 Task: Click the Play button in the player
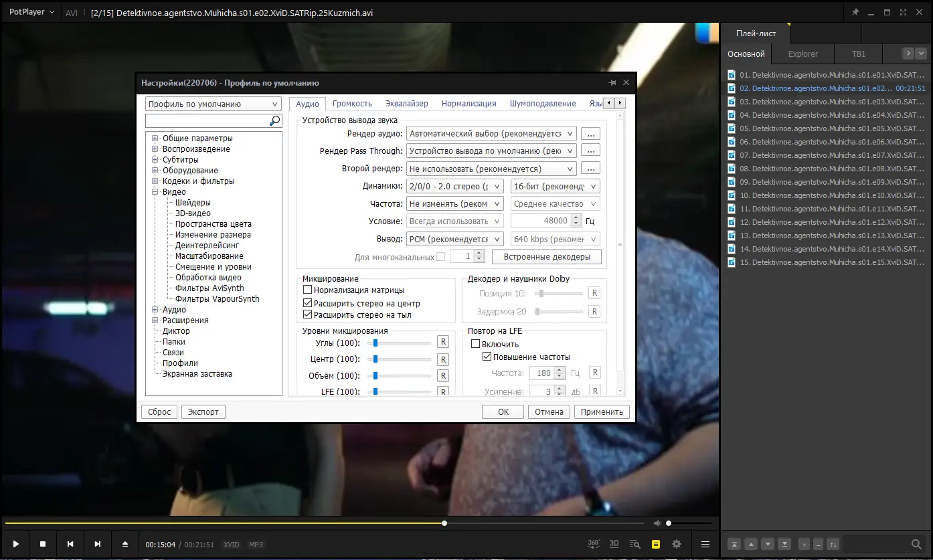pyautogui.click(x=16, y=544)
